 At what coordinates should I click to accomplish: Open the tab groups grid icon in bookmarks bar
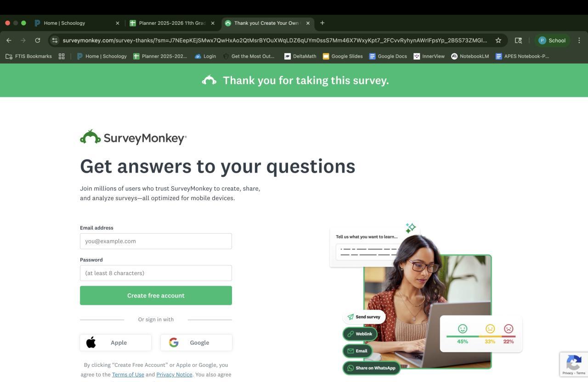pos(62,56)
